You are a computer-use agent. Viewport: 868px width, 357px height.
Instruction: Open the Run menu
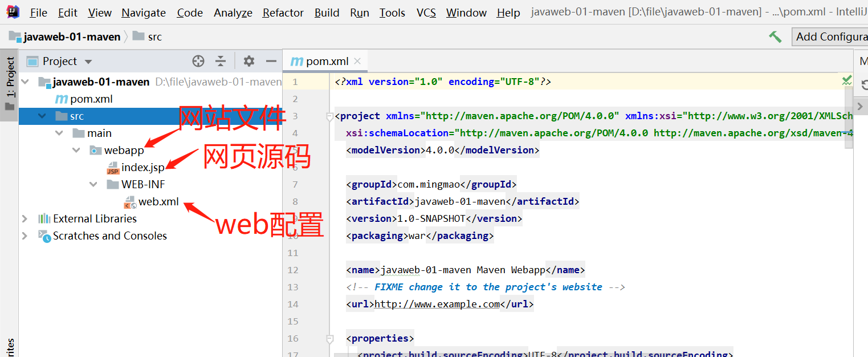point(360,13)
